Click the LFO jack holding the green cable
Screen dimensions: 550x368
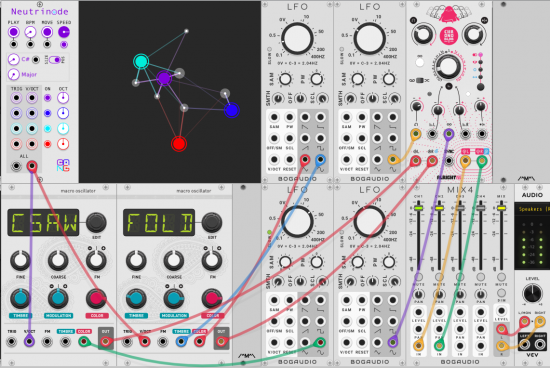point(320,342)
